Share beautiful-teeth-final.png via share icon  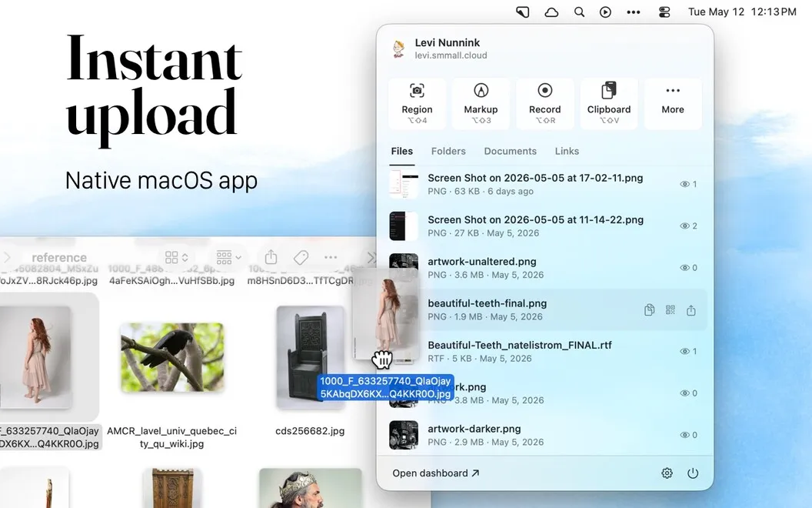[x=691, y=310]
